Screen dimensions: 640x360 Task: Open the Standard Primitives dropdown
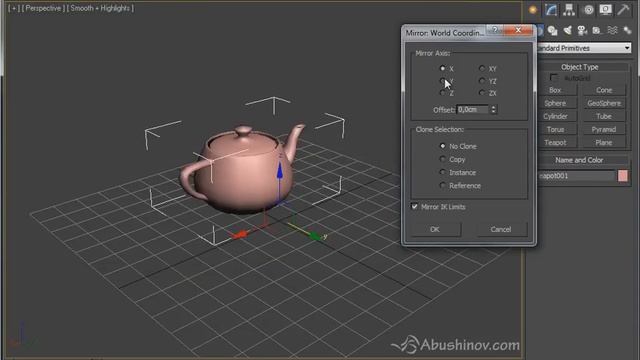584,48
